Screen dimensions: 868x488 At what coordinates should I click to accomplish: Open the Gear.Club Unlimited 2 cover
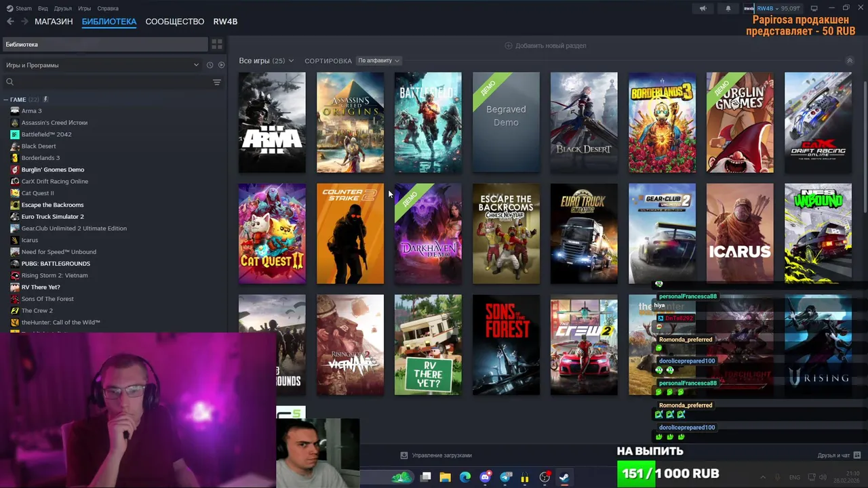click(x=662, y=234)
